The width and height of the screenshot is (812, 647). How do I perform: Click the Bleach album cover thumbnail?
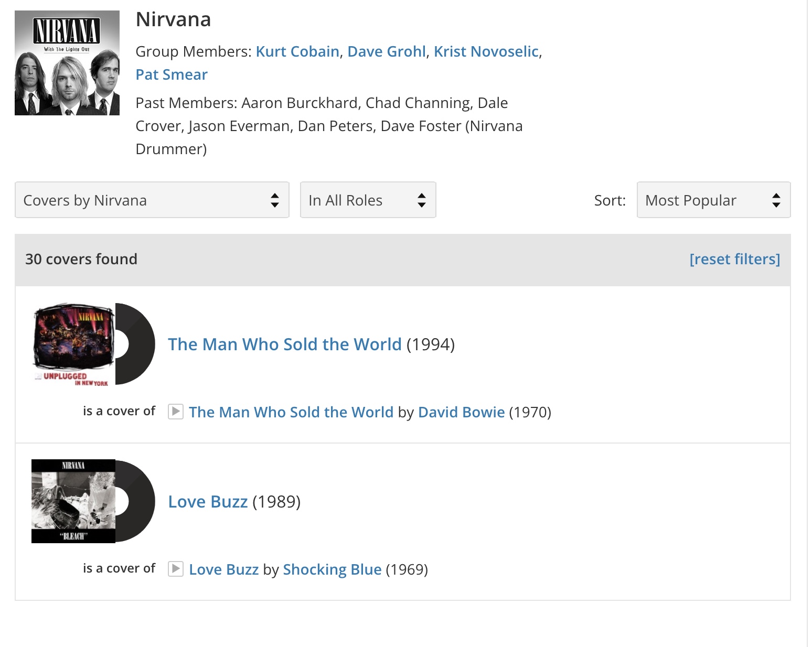(x=73, y=501)
